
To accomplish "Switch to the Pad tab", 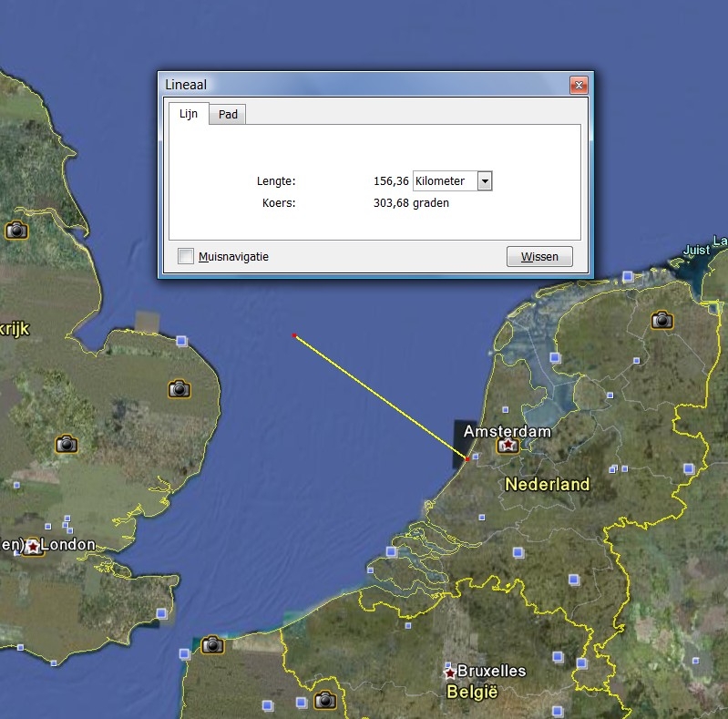I will [228, 114].
